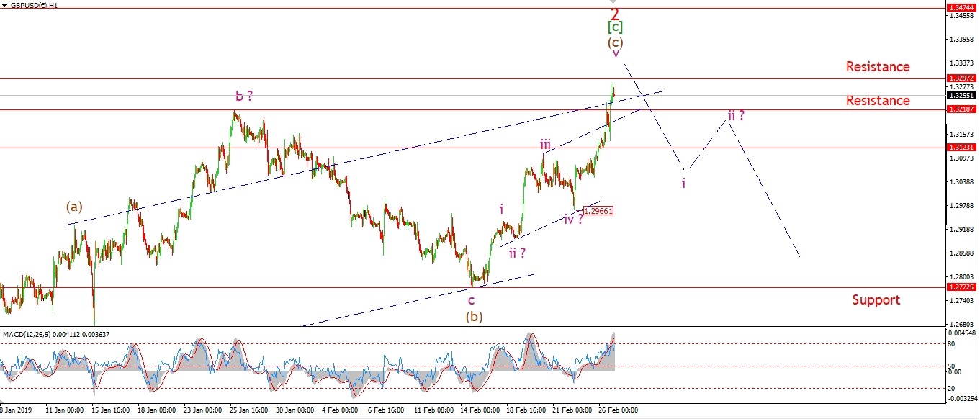Viewport: 980px width, 419px height.
Task: Select the 1.32972 resistance price tag
Action: click(x=962, y=78)
